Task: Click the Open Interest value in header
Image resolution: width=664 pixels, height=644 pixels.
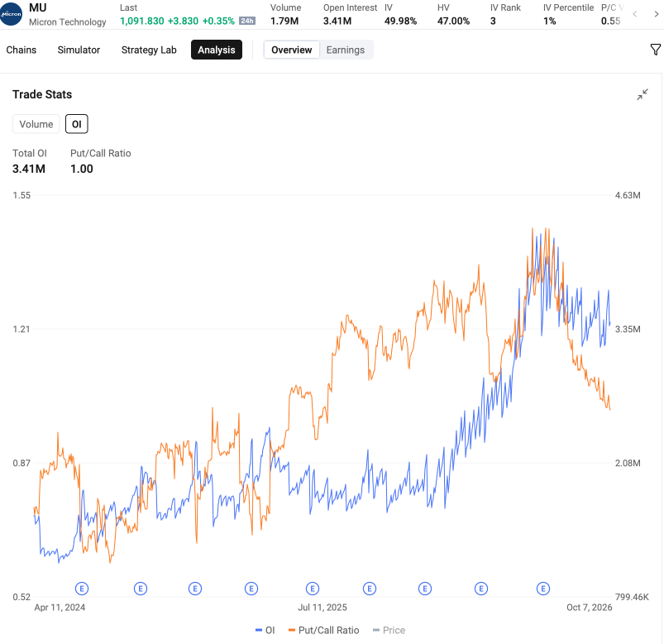Action: coord(337,21)
